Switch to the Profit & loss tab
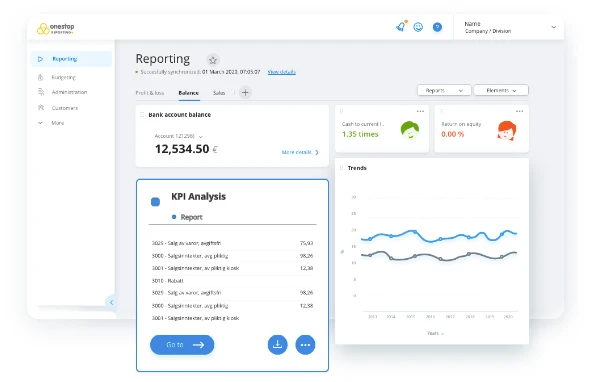This screenshot has height=382, width=590. [150, 93]
